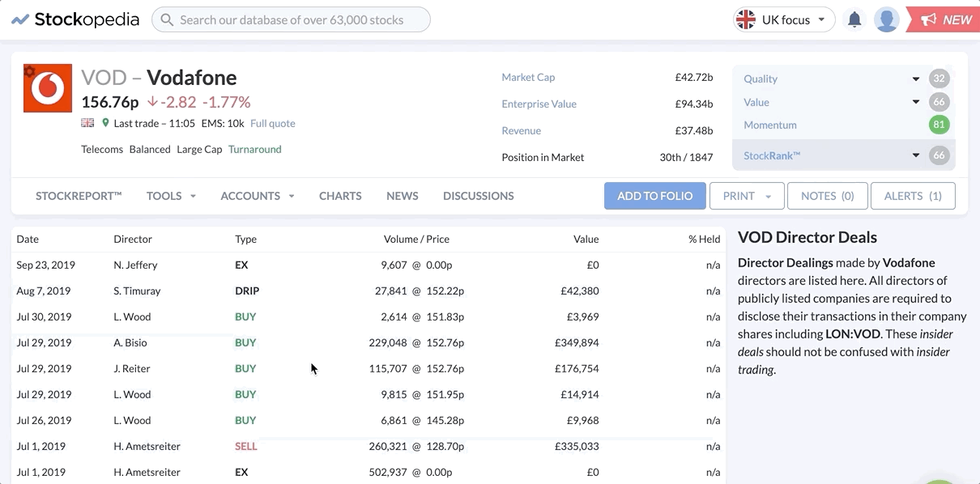Click the value £176,754
The height and width of the screenshot is (484, 980).
pyautogui.click(x=577, y=368)
